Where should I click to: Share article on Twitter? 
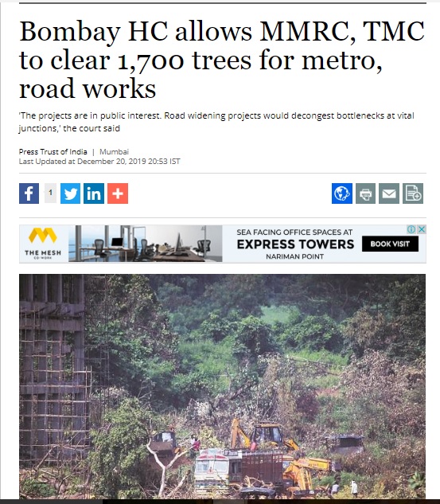[70, 193]
